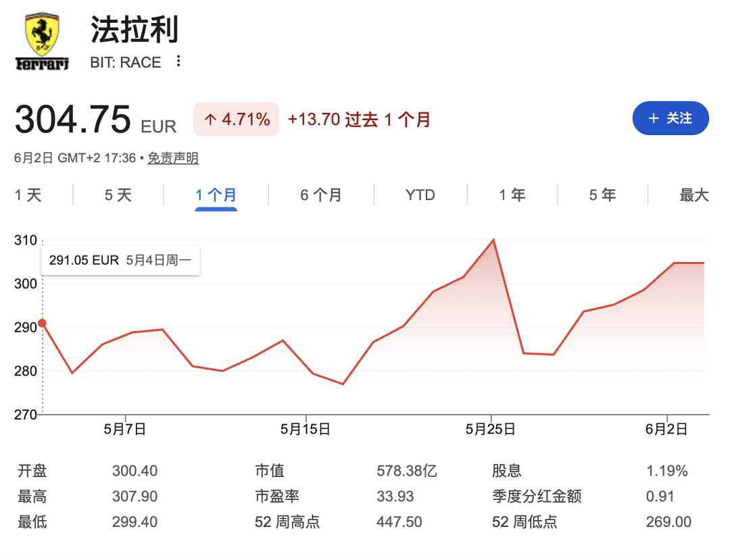Open the three-dot more options menu
Viewport: 730px width, 560px height.
pos(178,61)
